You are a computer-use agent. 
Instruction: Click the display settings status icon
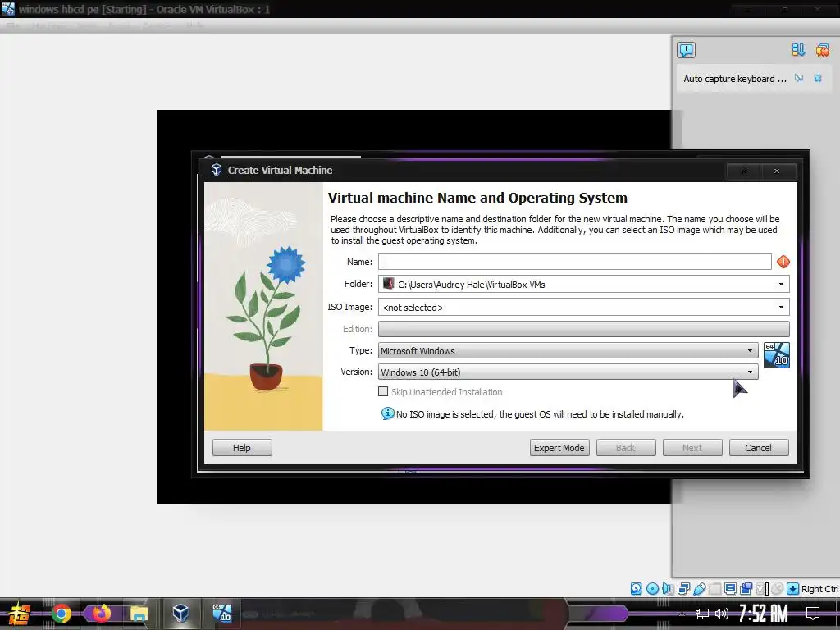[730, 589]
